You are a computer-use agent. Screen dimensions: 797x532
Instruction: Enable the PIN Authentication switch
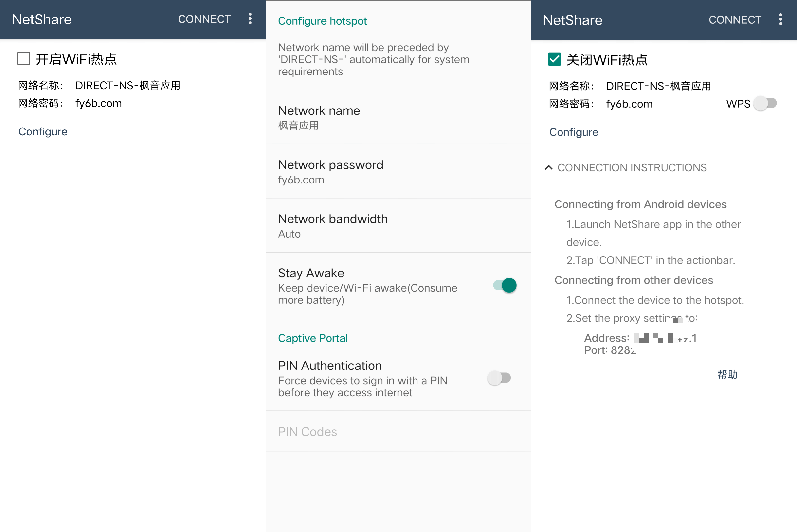(x=499, y=378)
